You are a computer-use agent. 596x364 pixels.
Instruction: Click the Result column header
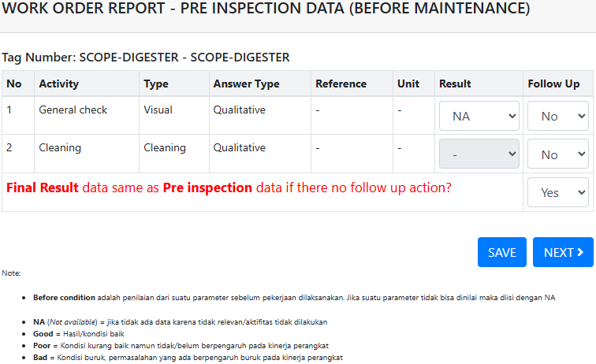pyautogui.click(x=455, y=84)
